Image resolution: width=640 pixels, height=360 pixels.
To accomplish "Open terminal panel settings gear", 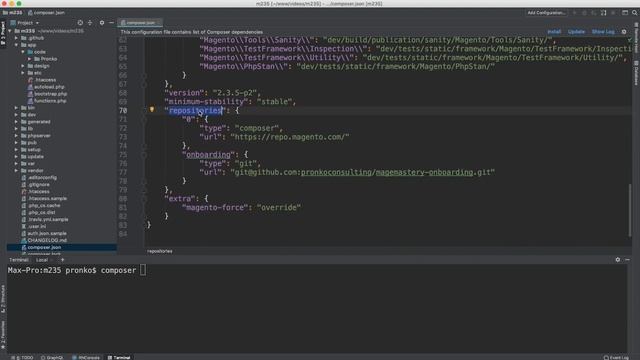I will click(x=618, y=260).
